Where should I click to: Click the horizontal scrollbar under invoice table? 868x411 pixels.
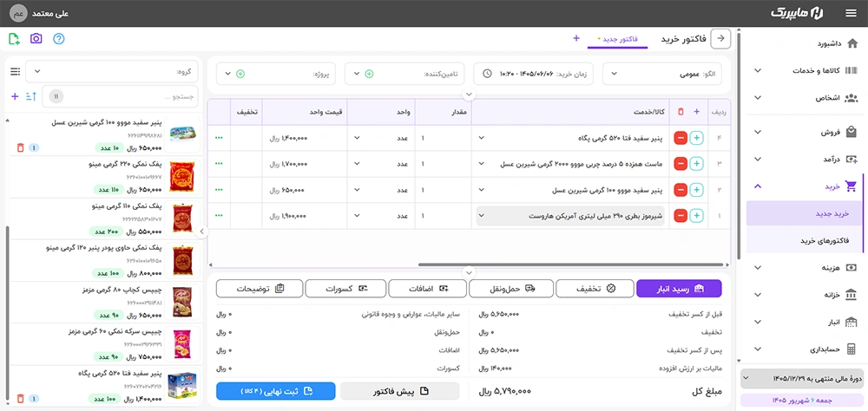tap(570, 265)
